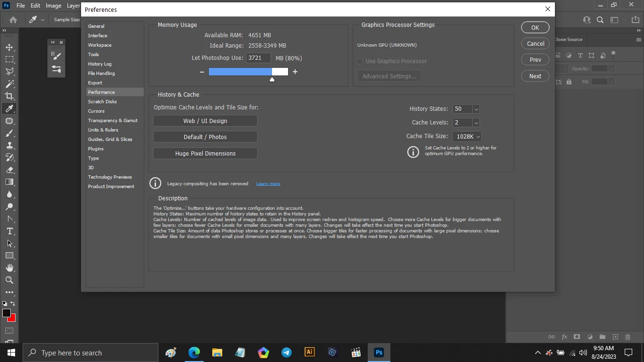Toggle the lock all padlock icon
This screenshot has width=644, height=362.
tap(569, 82)
